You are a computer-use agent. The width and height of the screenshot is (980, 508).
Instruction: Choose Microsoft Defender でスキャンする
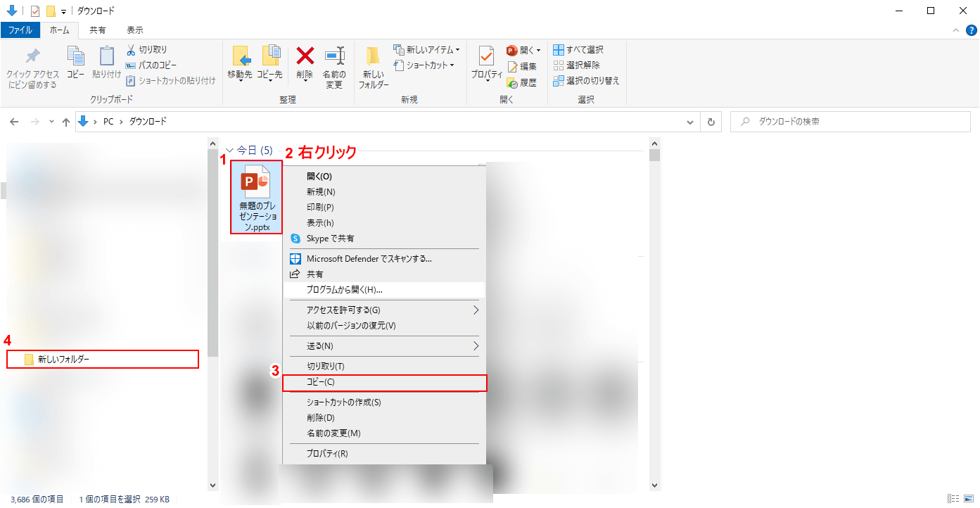click(x=384, y=258)
